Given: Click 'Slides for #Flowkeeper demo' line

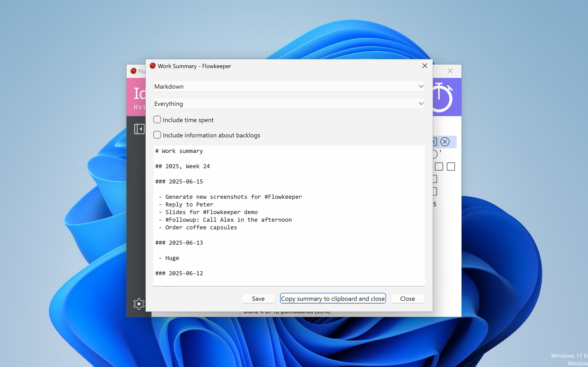Looking at the screenshot, I should (208, 212).
